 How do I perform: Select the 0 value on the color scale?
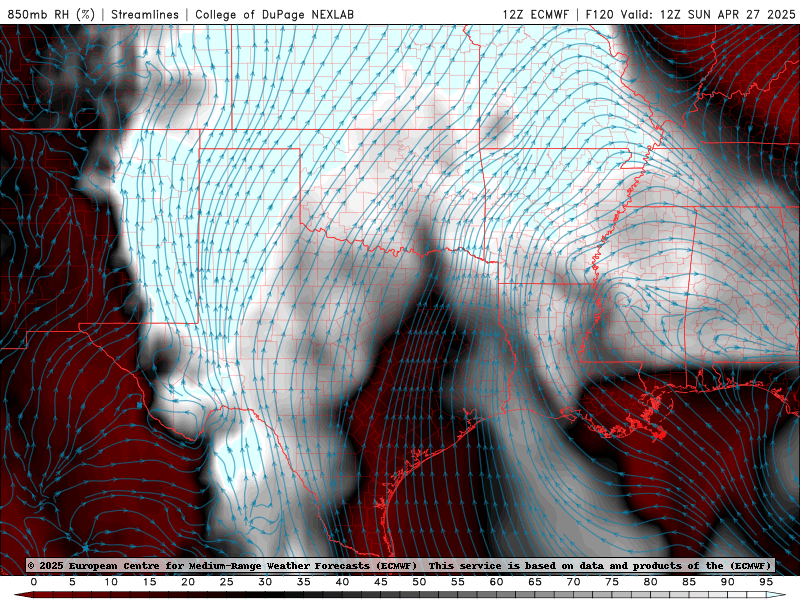pos(34,582)
